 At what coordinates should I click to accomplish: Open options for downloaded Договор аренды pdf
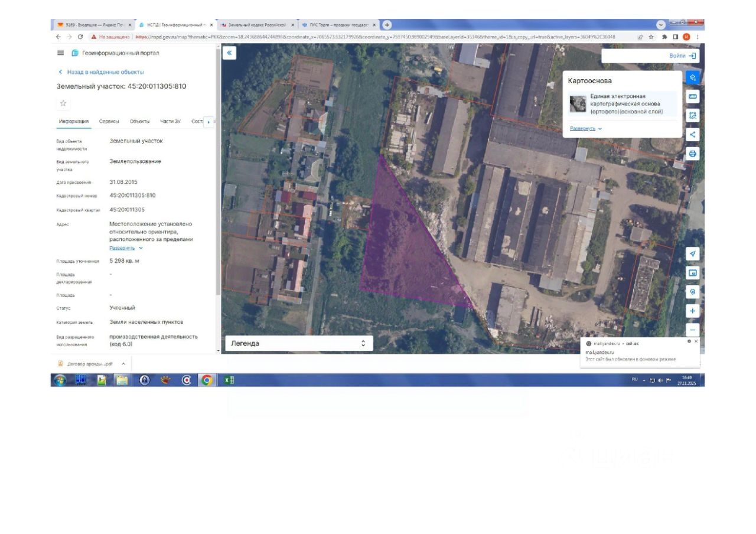click(x=123, y=364)
